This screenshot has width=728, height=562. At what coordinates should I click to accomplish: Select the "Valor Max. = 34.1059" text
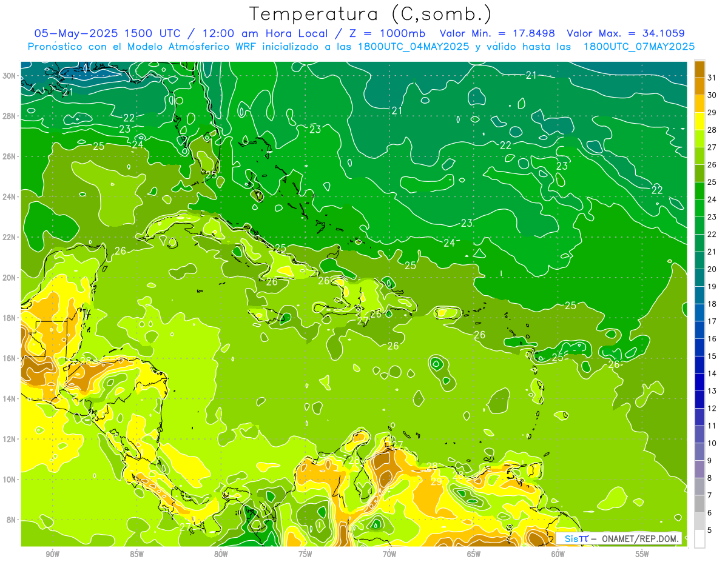[626, 33]
